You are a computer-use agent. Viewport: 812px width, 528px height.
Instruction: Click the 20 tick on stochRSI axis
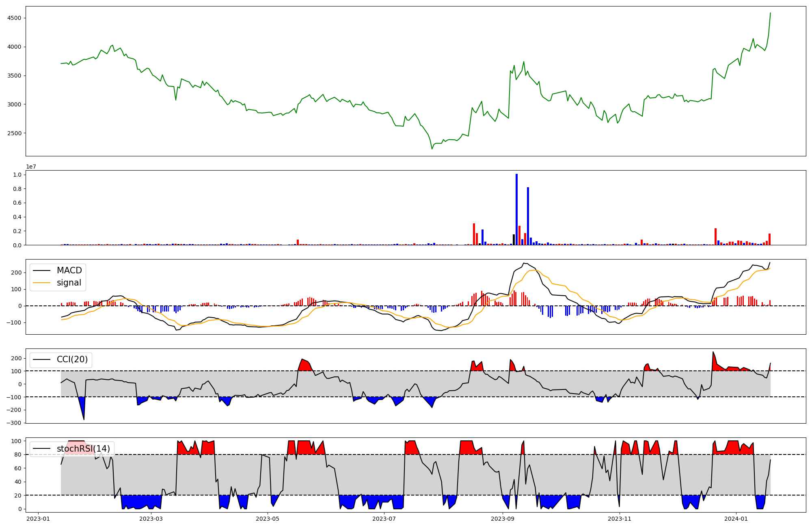point(18,496)
